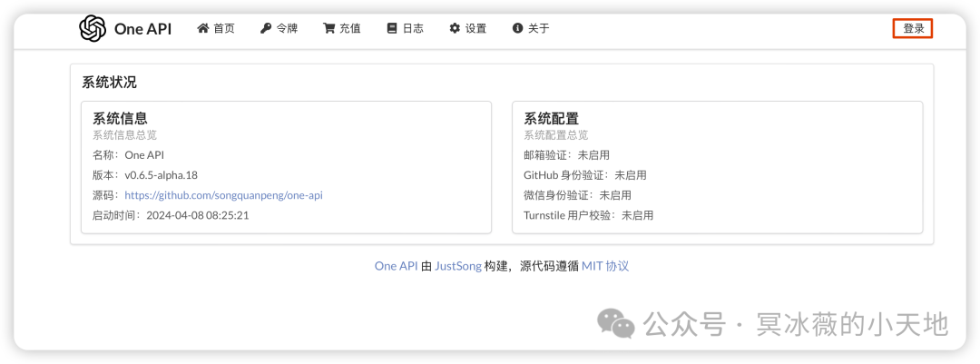Select the 系统信息 card title

[x=121, y=119]
